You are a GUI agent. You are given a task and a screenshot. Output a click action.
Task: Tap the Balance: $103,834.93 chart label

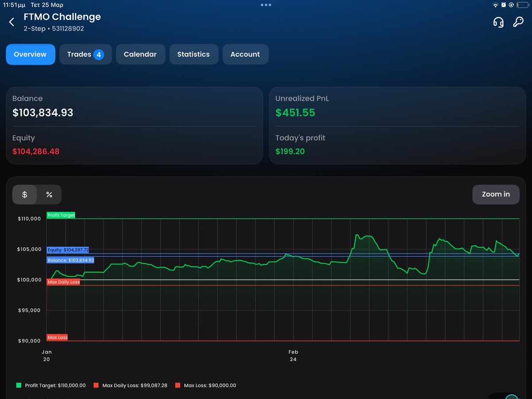[x=70, y=260]
